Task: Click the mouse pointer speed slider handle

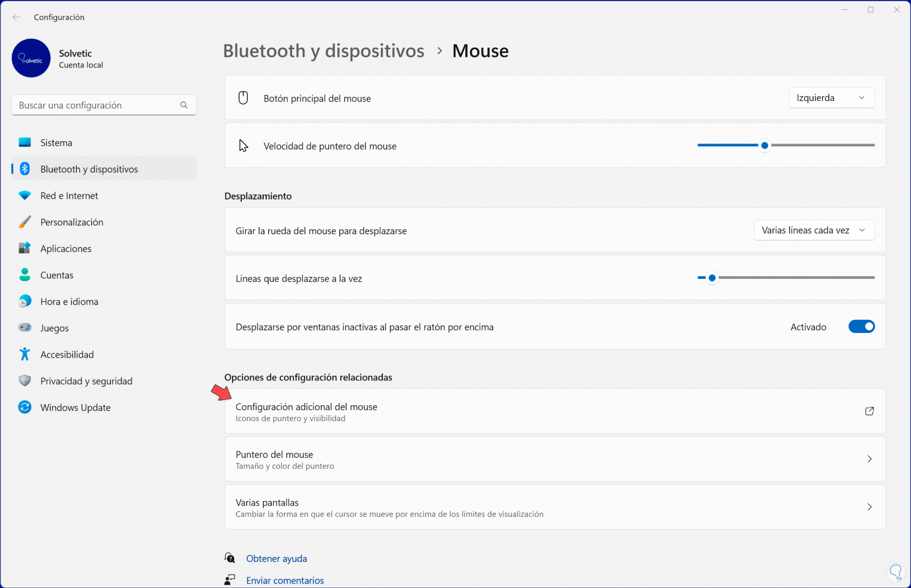Action: coord(765,145)
